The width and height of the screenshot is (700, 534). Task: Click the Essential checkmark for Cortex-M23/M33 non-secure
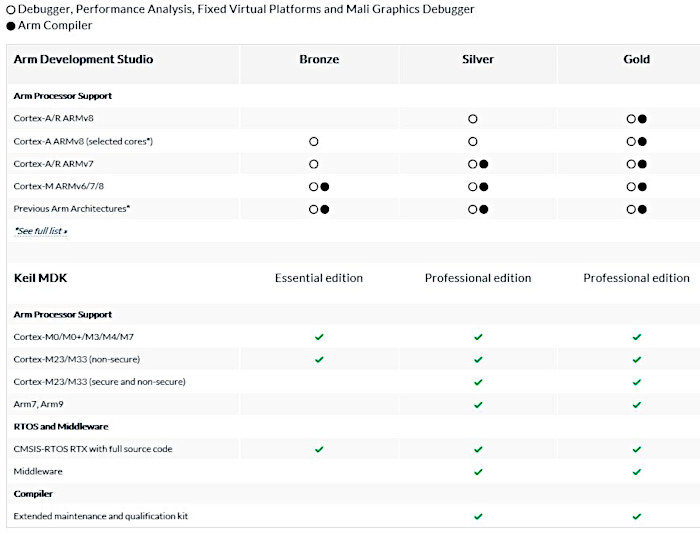pyautogui.click(x=319, y=359)
